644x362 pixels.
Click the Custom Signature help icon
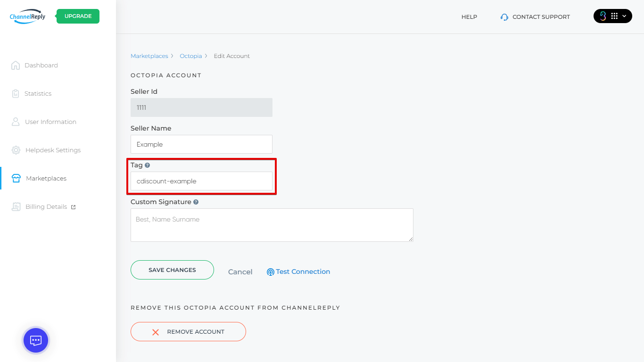coord(196,202)
